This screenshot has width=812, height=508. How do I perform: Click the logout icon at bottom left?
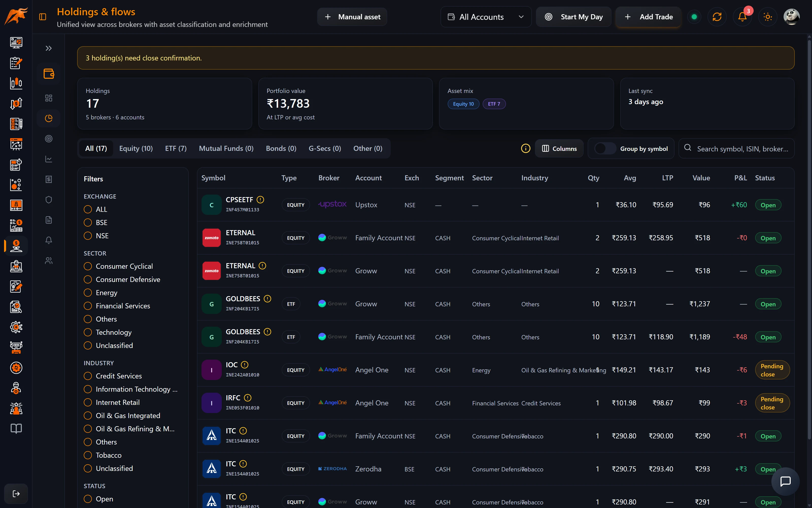tap(16, 494)
